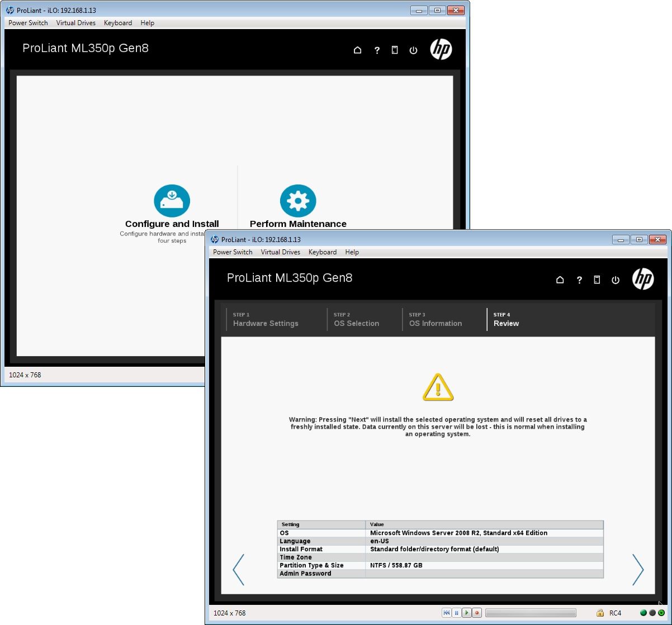Click the Partition Type & Size label

pos(311,565)
